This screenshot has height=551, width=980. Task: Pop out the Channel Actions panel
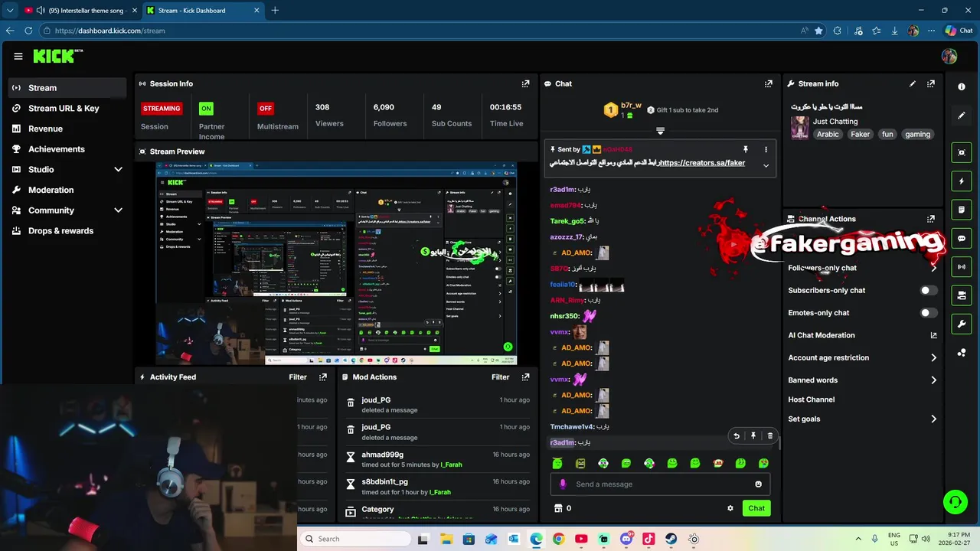pos(931,218)
